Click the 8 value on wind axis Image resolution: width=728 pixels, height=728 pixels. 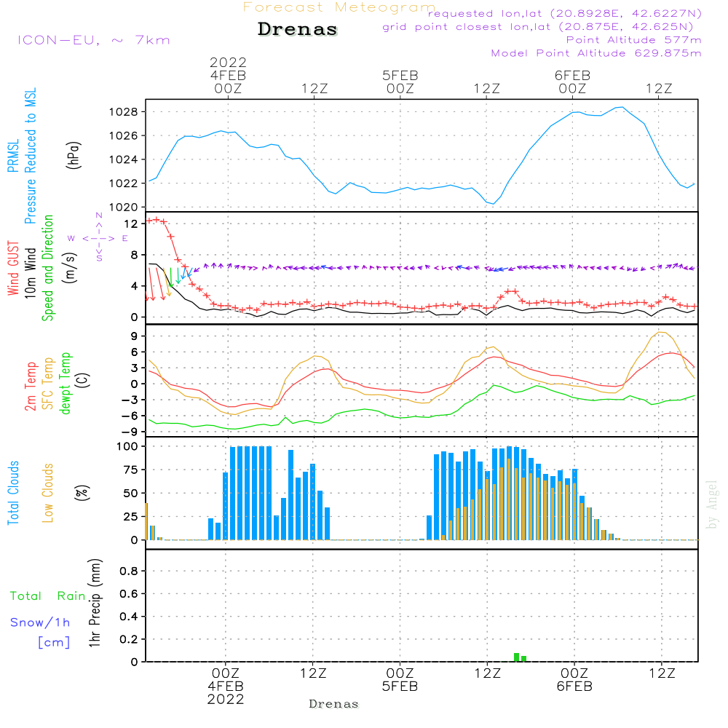tap(135, 255)
